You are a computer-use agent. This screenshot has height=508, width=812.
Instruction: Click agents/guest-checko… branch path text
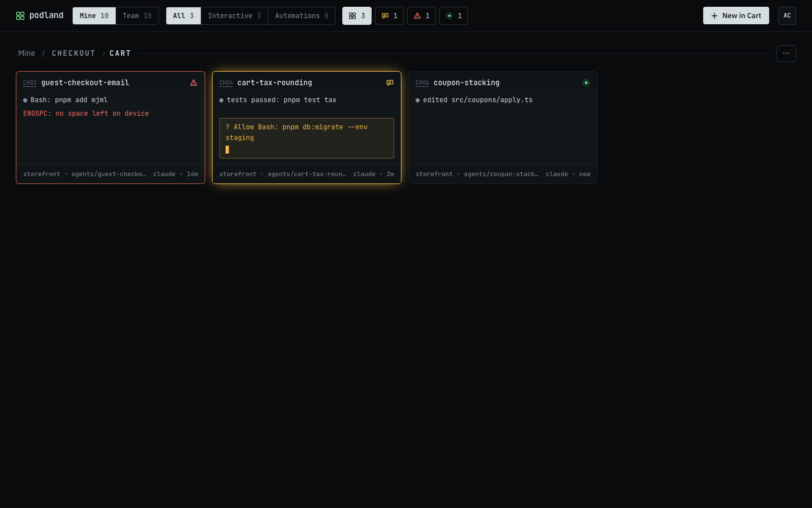109,174
